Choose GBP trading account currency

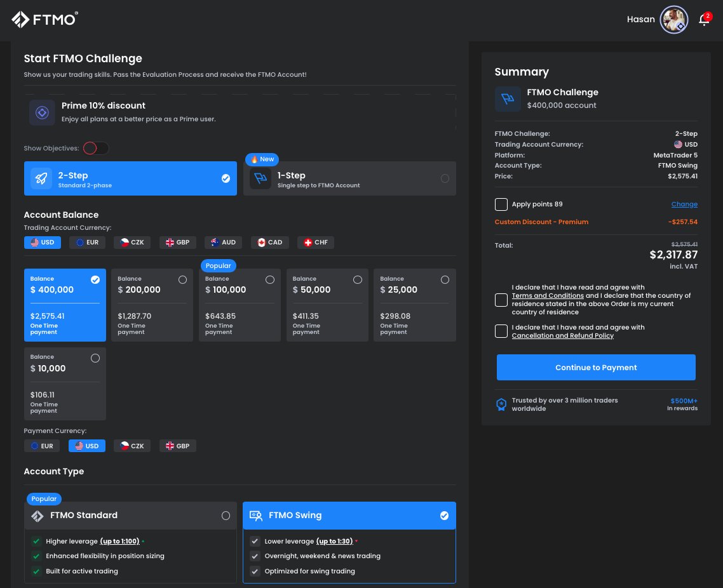[177, 243]
